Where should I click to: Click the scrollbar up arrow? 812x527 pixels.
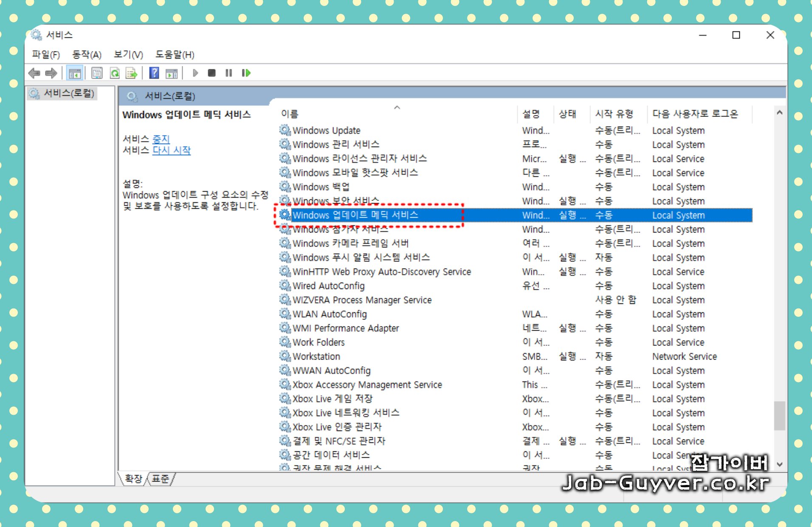779,113
